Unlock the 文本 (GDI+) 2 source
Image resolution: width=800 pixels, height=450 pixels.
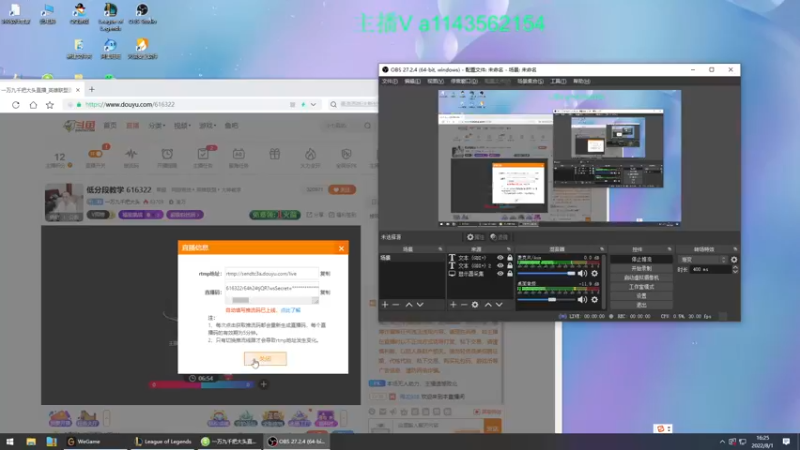pyautogui.click(x=510, y=266)
